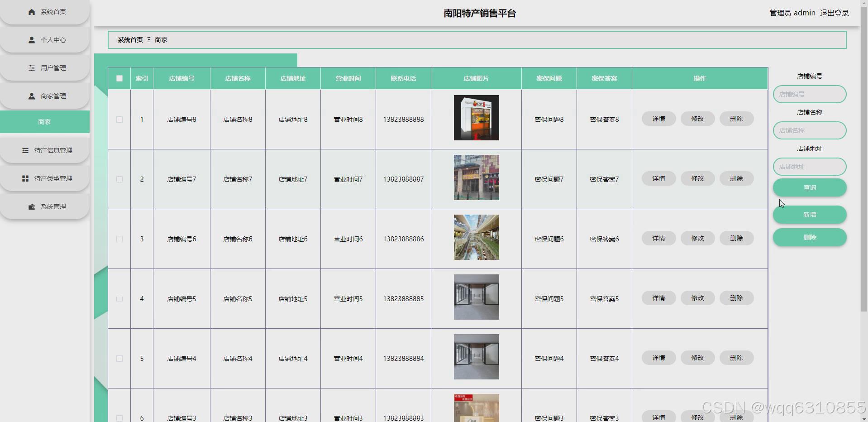Image resolution: width=868 pixels, height=422 pixels.
Task: Expand the 用户管理 sidebar menu
Action: pyautogui.click(x=45, y=68)
